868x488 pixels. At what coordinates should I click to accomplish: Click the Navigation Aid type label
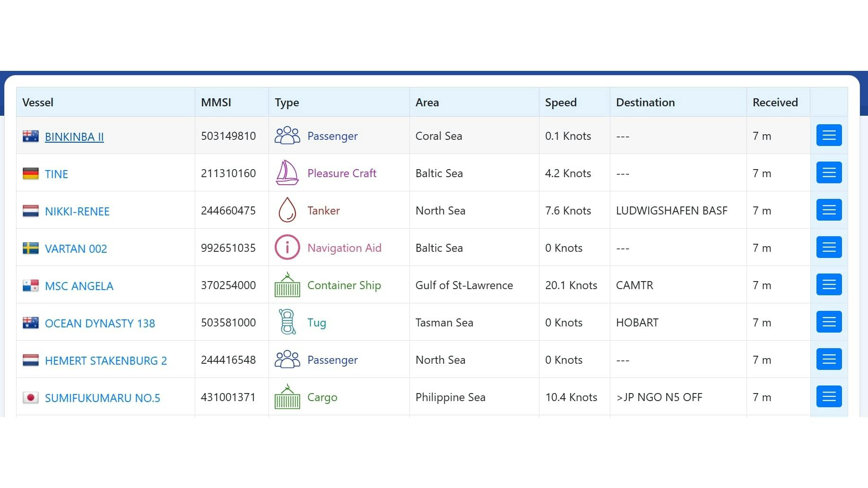click(x=344, y=248)
